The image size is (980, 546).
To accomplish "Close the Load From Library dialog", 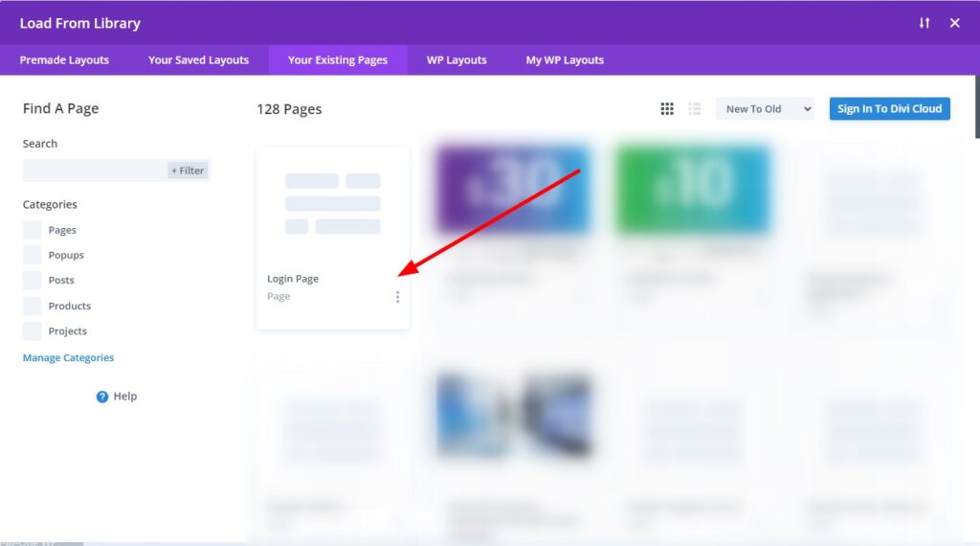I will pyautogui.click(x=954, y=23).
